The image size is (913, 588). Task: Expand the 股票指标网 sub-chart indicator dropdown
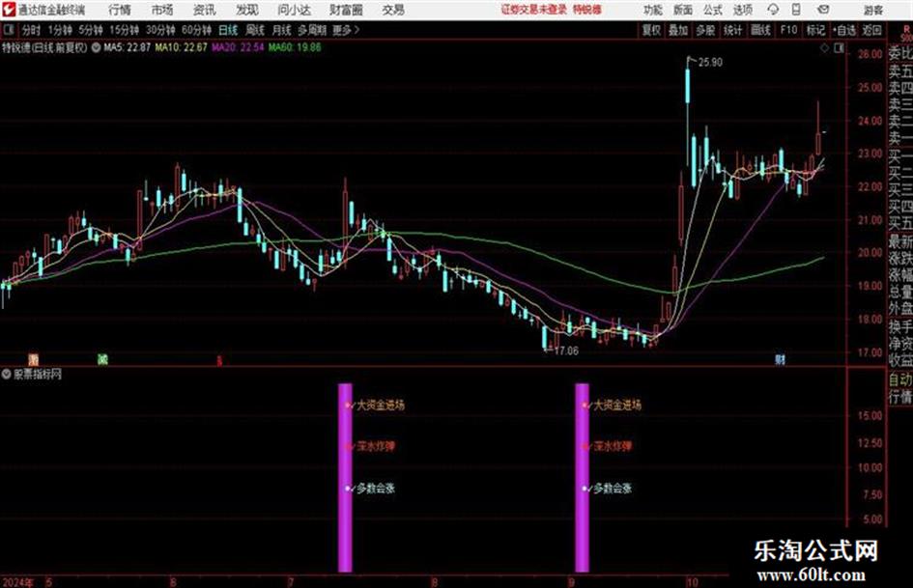point(7,375)
